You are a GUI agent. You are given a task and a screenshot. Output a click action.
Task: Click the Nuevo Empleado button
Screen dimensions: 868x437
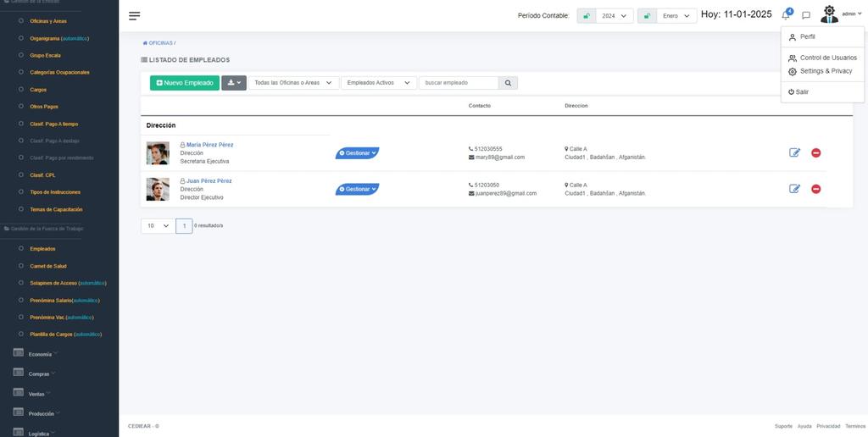(184, 83)
